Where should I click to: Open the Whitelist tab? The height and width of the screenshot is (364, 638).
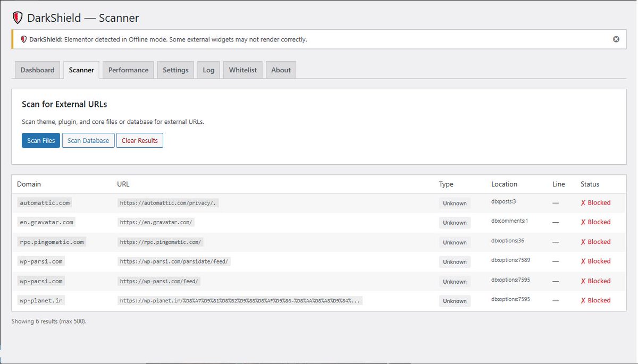[243, 70]
